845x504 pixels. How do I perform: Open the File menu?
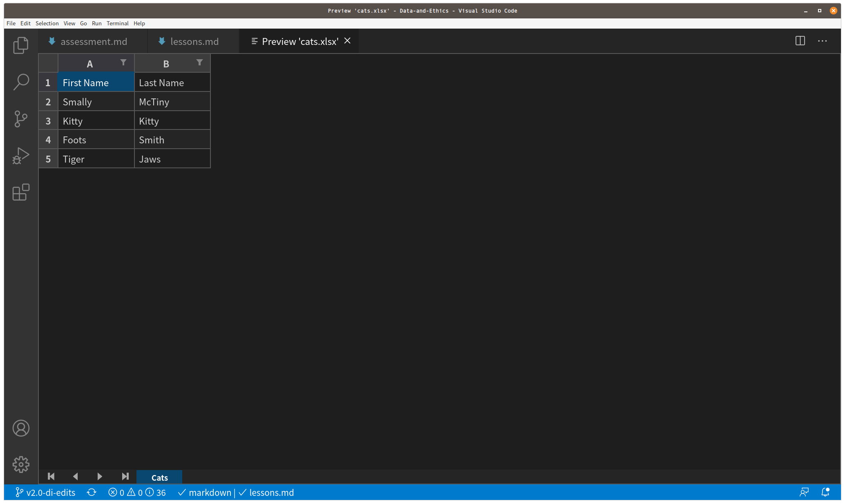(11, 23)
